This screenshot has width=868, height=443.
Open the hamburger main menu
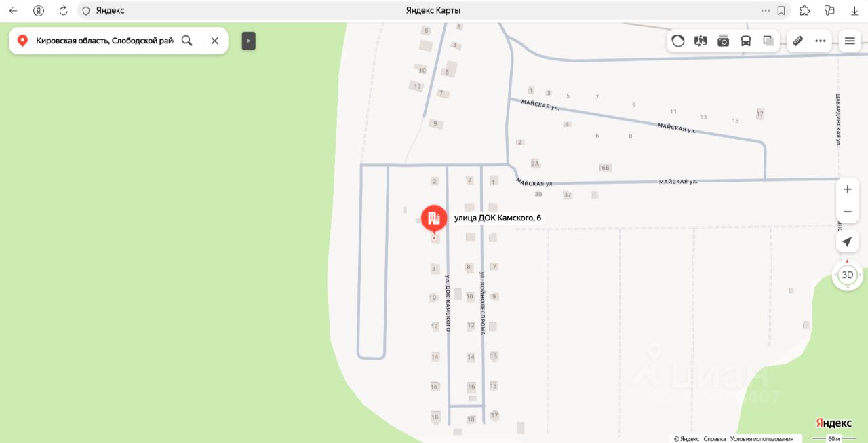pyautogui.click(x=850, y=41)
